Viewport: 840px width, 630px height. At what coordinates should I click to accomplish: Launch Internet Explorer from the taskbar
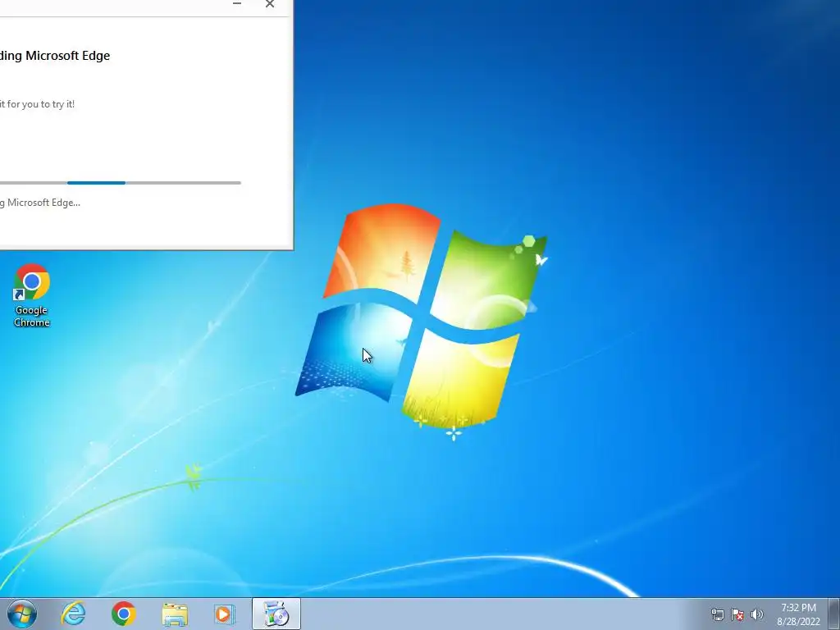(73, 614)
